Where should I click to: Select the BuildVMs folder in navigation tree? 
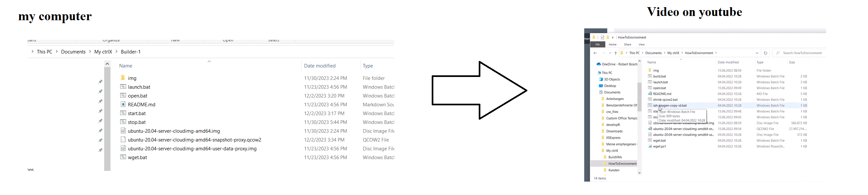[615, 157]
